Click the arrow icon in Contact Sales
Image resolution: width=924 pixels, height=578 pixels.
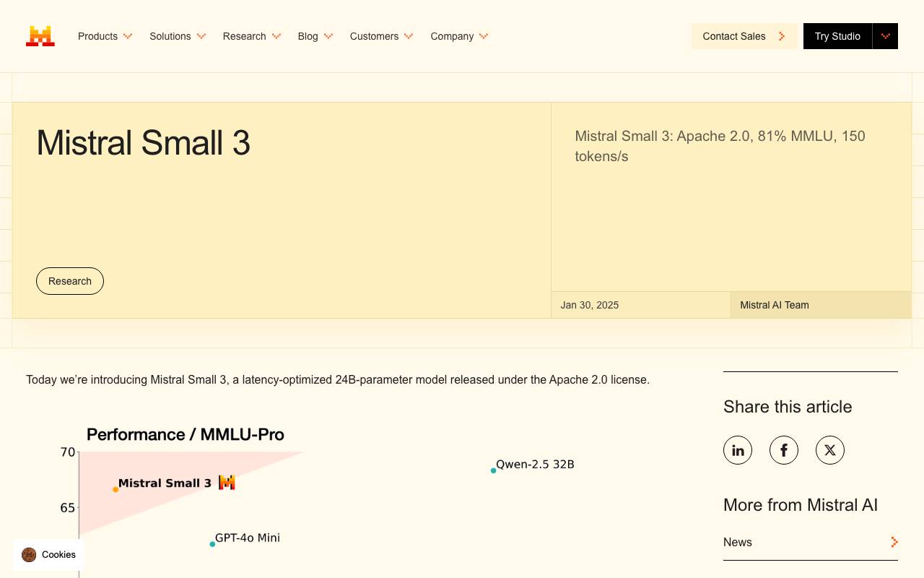pos(782,36)
